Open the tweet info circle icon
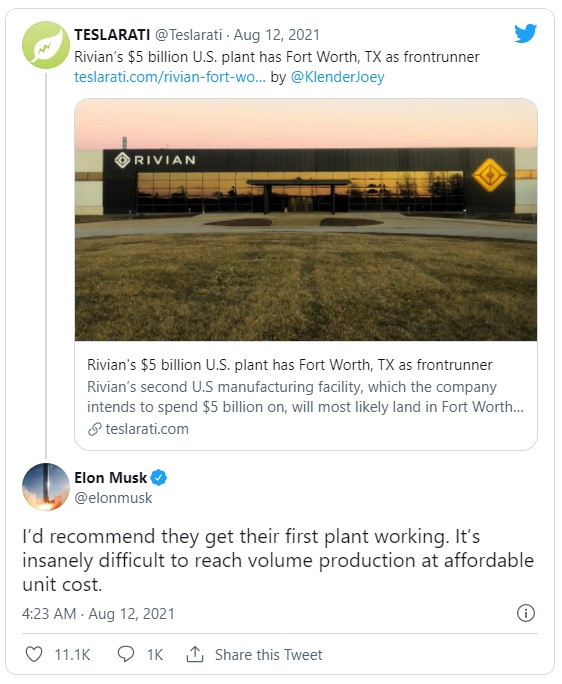 click(525, 613)
